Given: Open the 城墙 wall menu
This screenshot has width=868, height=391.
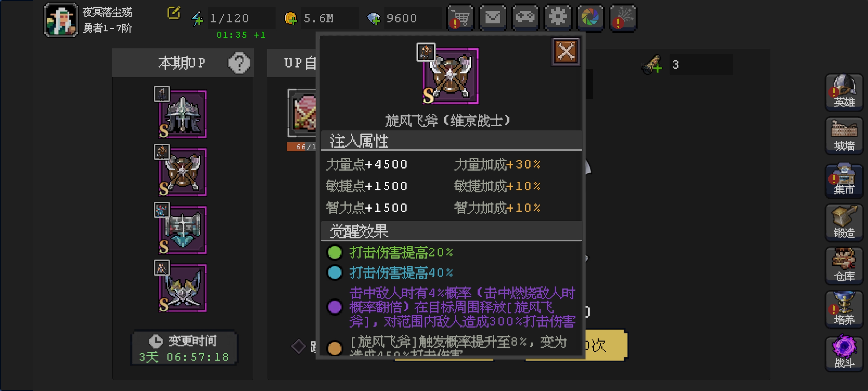Looking at the screenshot, I should [x=844, y=136].
